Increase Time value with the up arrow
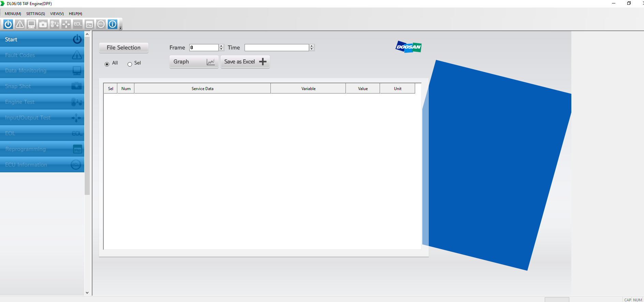Screen dimensions: 644x302 (x=312, y=46)
